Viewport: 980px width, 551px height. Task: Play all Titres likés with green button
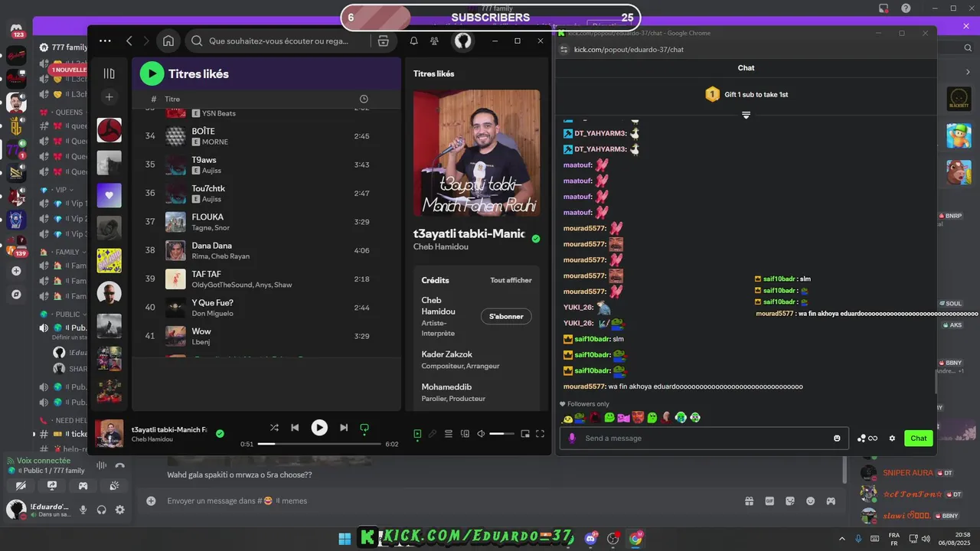152,73
